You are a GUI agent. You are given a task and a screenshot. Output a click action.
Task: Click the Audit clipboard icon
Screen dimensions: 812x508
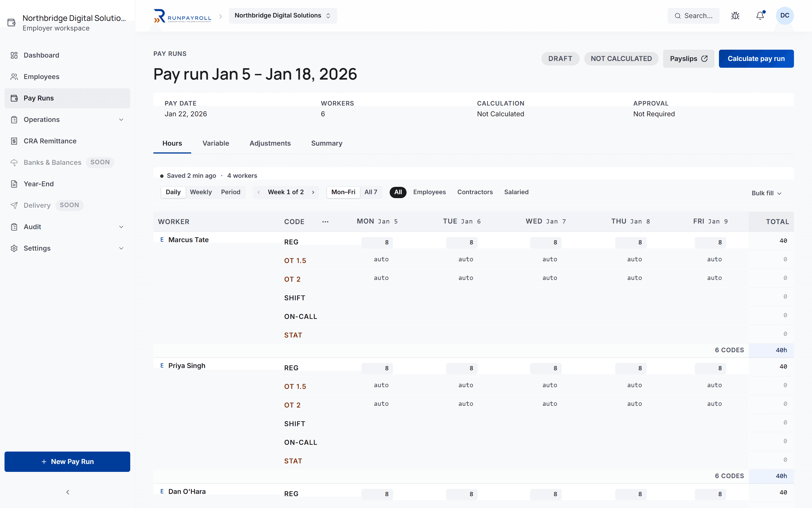pyautogui.click(x=14, y=227)
